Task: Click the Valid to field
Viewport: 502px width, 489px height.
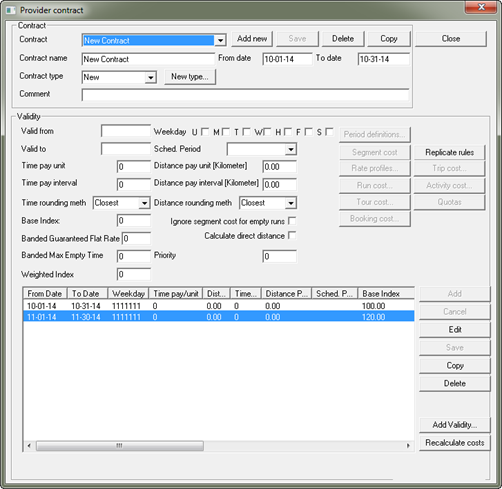Action: tap(126, 149)
